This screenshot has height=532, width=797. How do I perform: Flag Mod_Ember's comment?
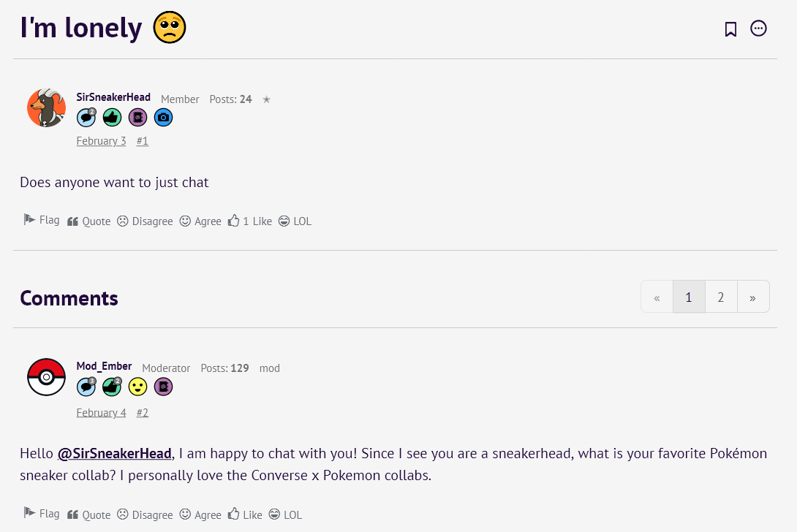coord(42,514)
